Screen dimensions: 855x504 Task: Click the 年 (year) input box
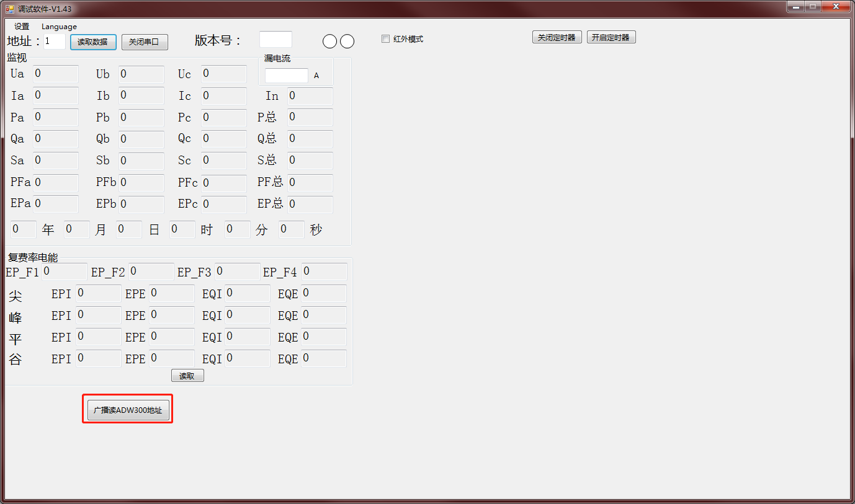pos(24,229)
